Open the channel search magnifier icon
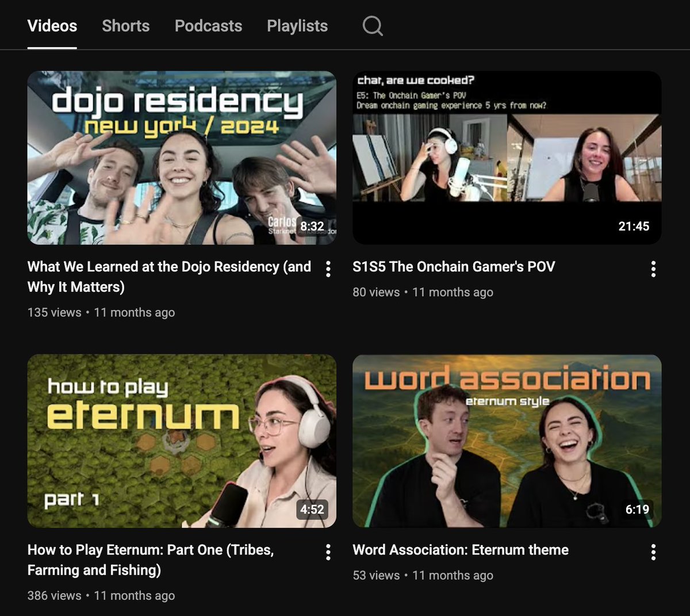The image size is (690, 616). (373, 26)
